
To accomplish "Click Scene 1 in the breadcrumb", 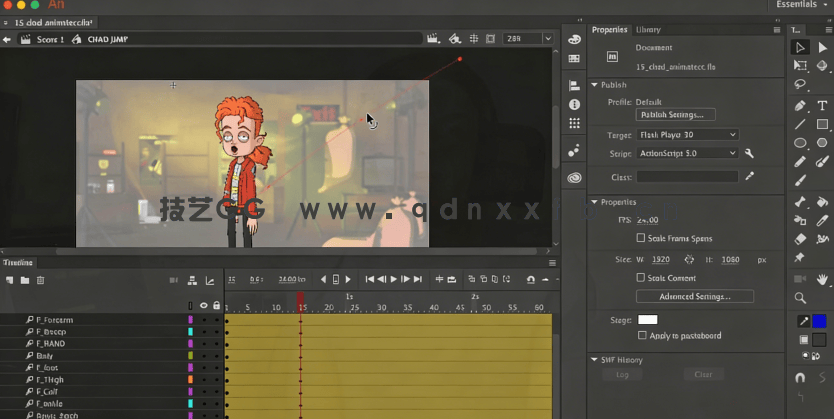I will click(50, 39).
